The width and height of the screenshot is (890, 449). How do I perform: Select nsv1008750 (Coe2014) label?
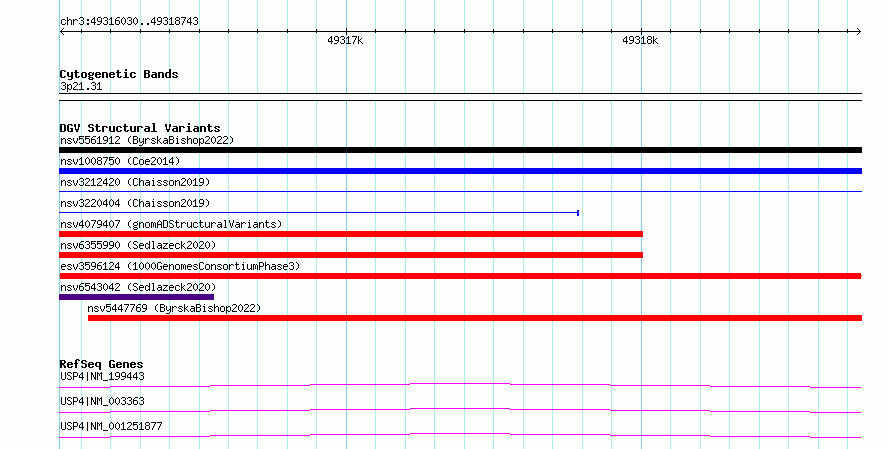tap(120, 161)
